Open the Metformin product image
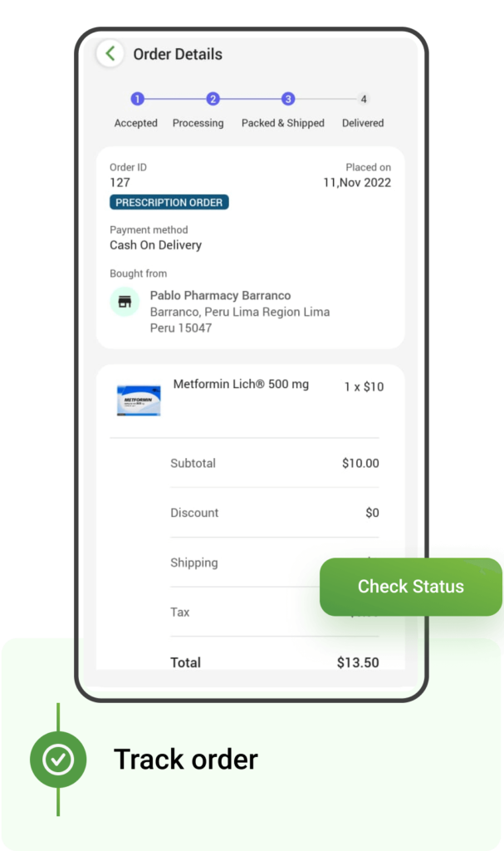This screenshot has height=851, width=504. click(x=139, y=401)
